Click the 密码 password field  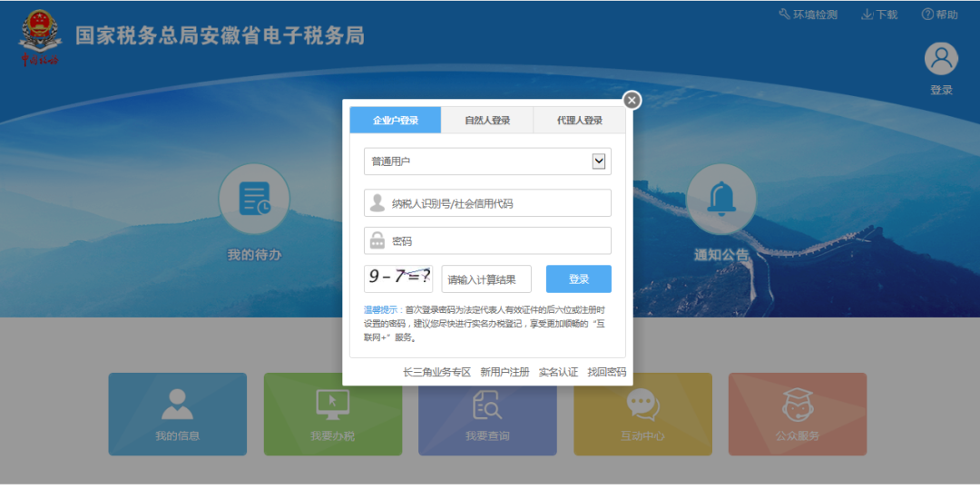coord(487,240)
